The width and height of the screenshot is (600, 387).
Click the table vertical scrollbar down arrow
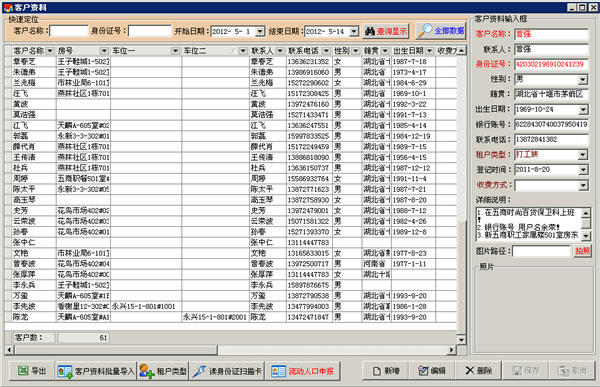[461, 340]
